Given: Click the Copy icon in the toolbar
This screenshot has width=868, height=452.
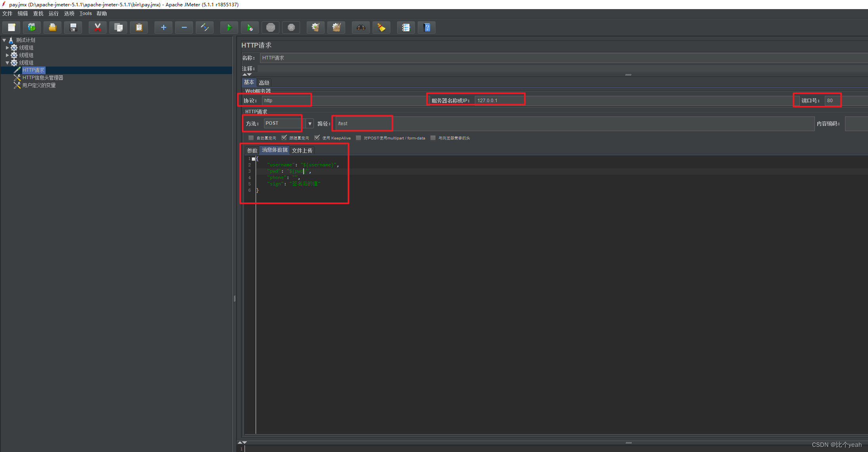Looking at the screenshot, I should pos(119,27).
